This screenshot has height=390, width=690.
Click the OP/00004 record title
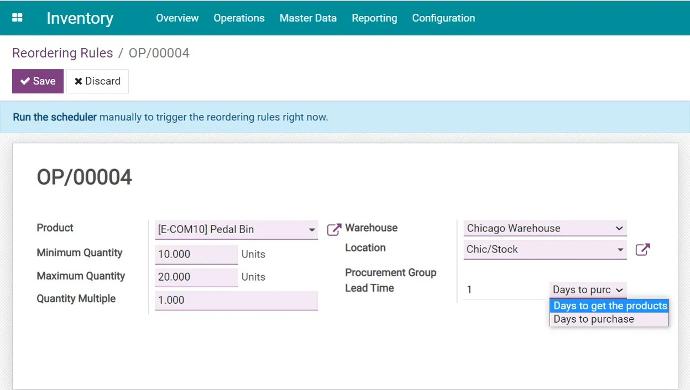[x=84, y=177]
